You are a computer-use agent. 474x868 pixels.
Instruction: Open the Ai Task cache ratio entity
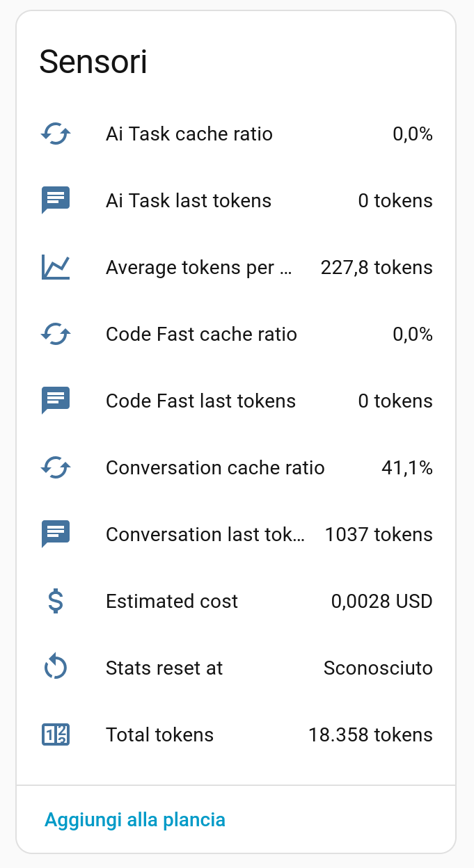[189, 134]
